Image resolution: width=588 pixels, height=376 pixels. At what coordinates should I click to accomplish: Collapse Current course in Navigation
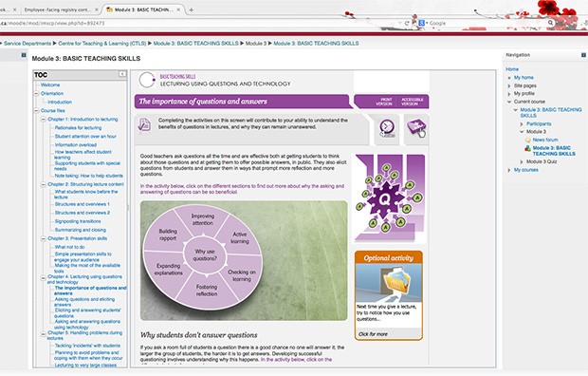tap(509, 102)
